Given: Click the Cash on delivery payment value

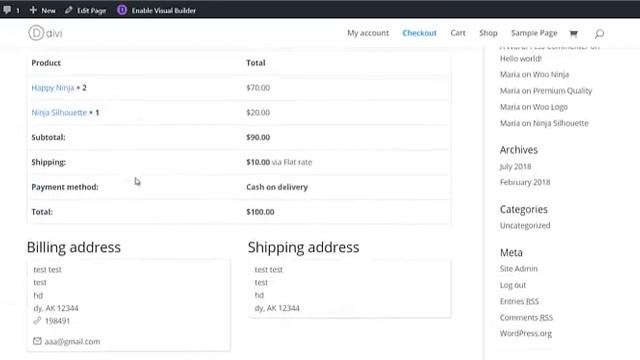Looking at the screenshot, I should point(277,187).
